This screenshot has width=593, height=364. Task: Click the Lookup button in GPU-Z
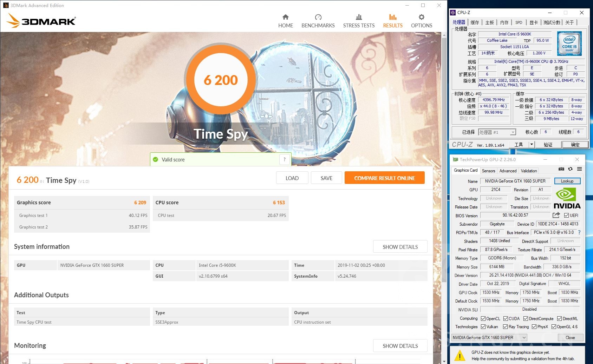tap(567, 181)
